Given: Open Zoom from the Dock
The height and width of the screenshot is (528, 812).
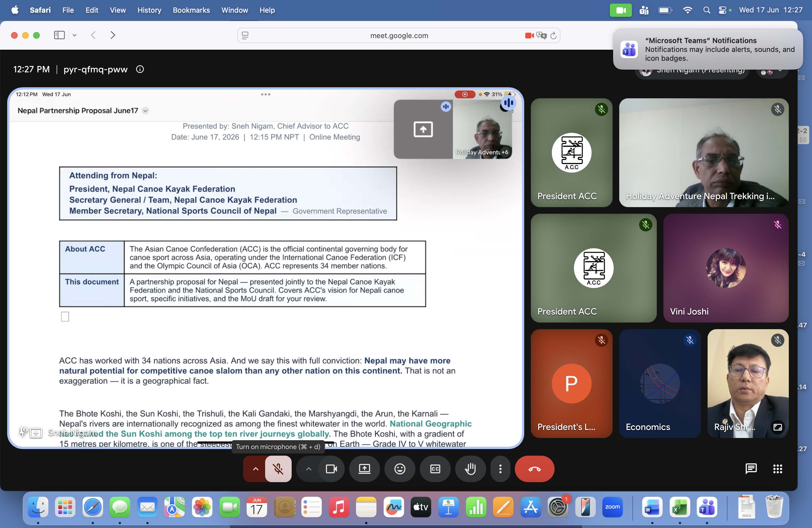Looking at the screenshot, I should [x=612, y=507].
